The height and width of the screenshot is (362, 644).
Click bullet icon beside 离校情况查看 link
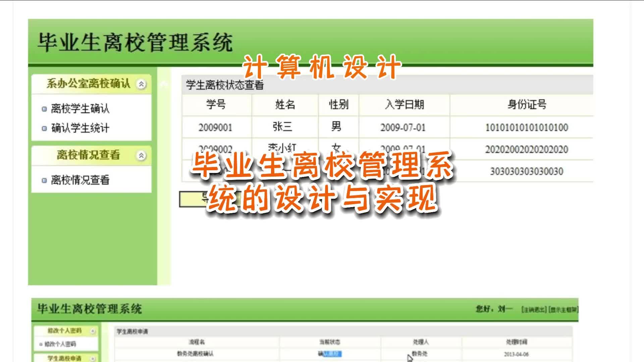click(x=44, y=180)
